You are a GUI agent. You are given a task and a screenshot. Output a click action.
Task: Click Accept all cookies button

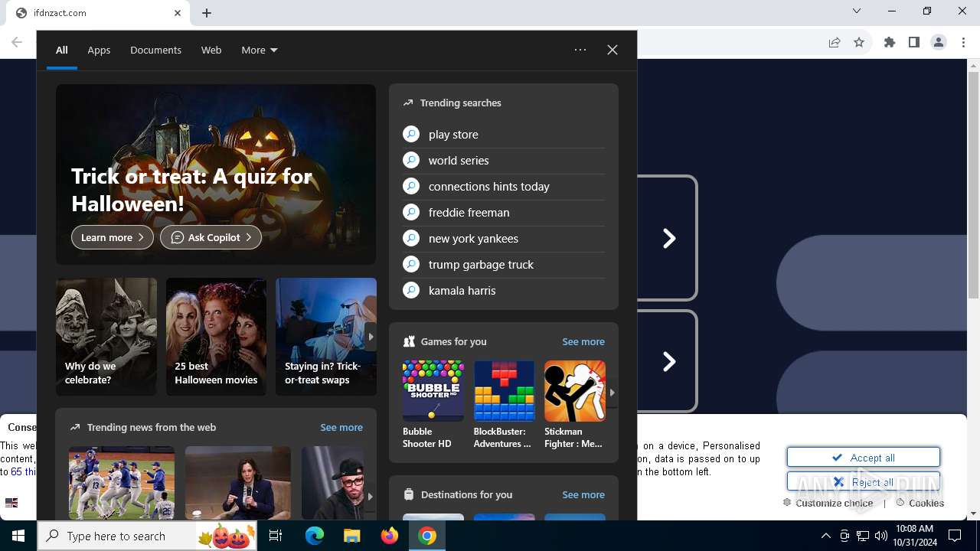point(864,458)
